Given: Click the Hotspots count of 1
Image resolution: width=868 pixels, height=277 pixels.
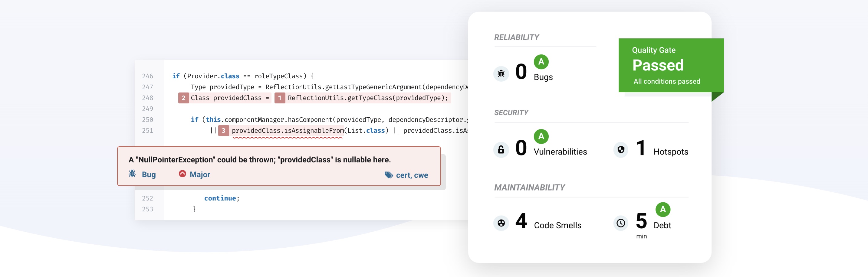Looking at the screenshot, I should click(x=640, y=148).
